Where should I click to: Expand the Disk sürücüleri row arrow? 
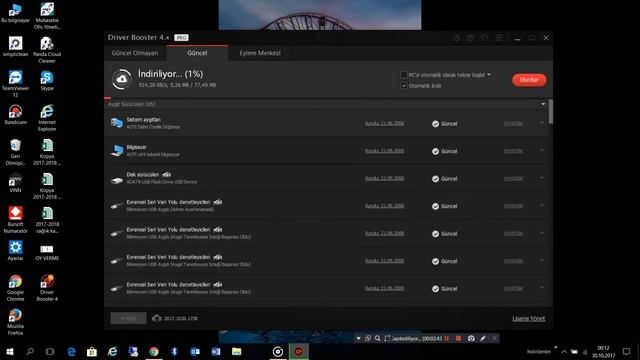pos(542,178)
